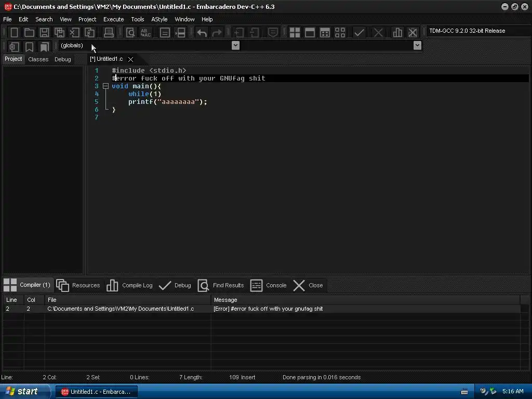Open the Compile Log bottom tab
This screenshot has width=532, height=399.
[129, 285]
